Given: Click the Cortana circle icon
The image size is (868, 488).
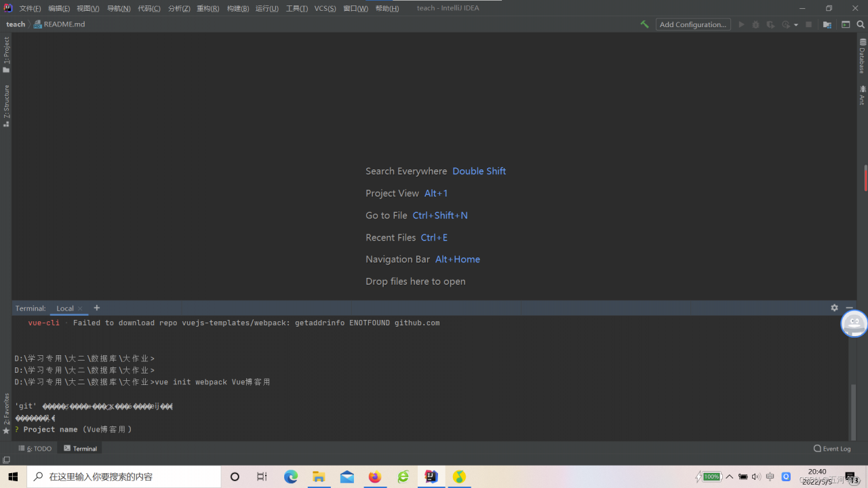Looking at the screenshot, I should point(235,477).
